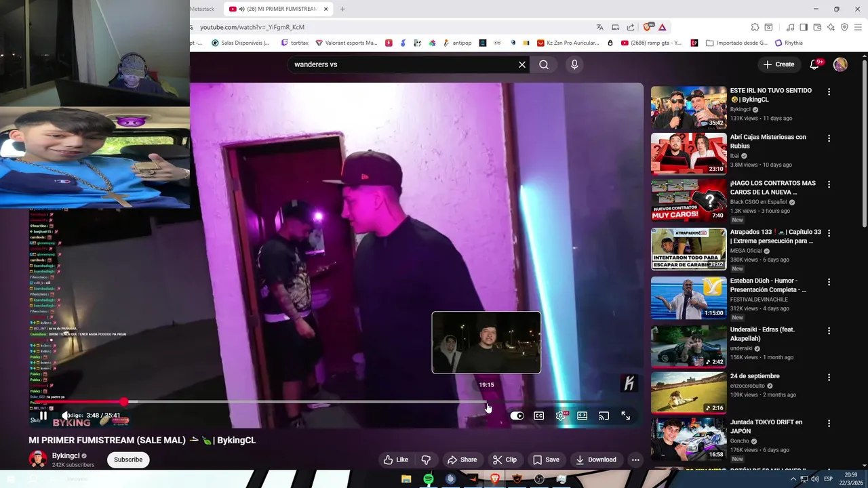Open the 'tortitax' Twitch bookmark
The height and width of the screenshot is (488, 868).
tap(295, 43)
